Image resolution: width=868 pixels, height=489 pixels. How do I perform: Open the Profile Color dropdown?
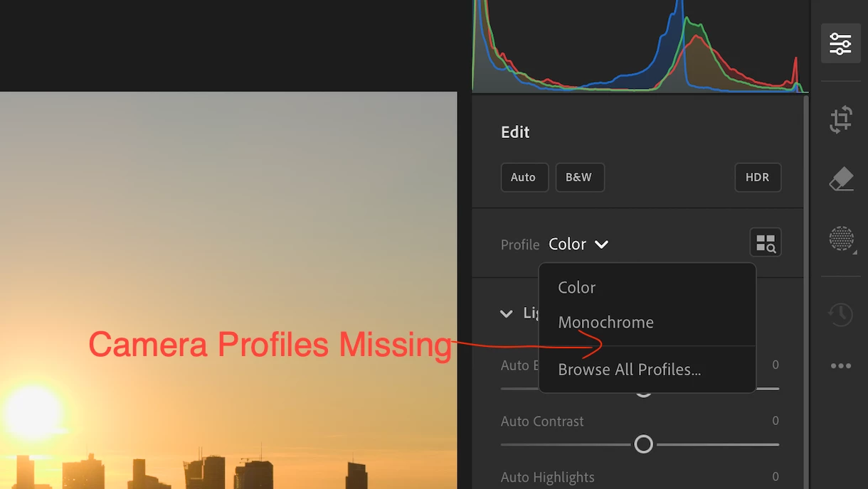pyautogui.click(x=578, y=244)
